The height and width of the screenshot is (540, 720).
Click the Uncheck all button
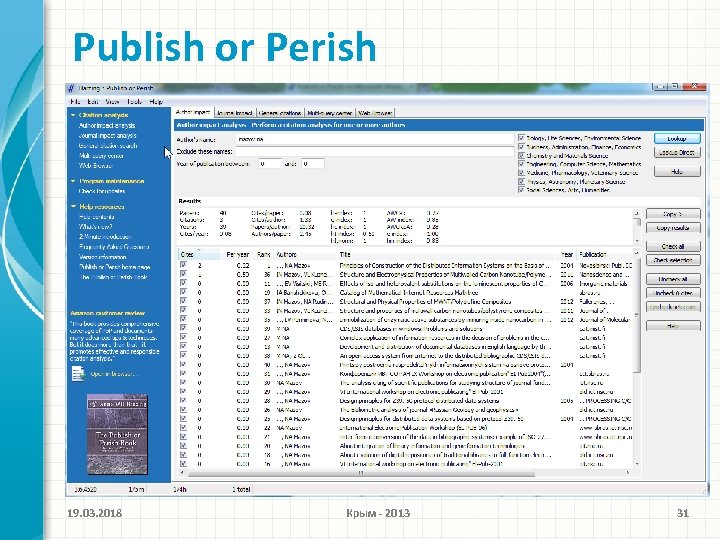(x=673, y=279)
